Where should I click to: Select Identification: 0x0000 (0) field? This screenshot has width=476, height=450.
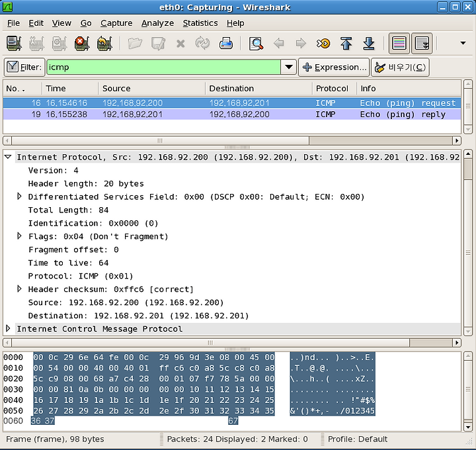pos(93,223)
